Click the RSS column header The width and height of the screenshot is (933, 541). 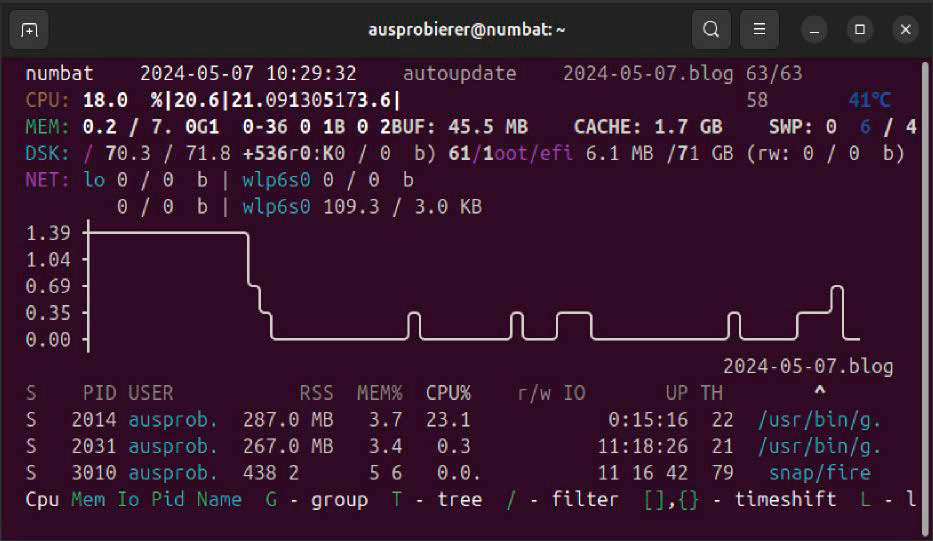coord(317,393)
